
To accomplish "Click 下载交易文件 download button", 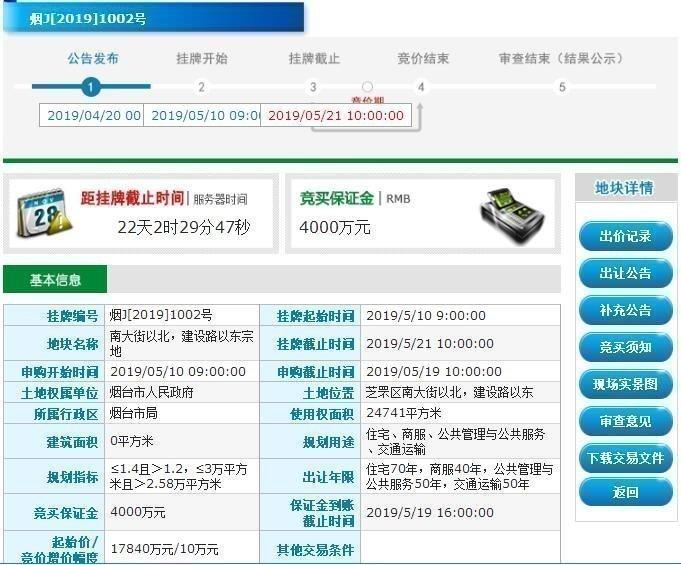I will point(625,458).
